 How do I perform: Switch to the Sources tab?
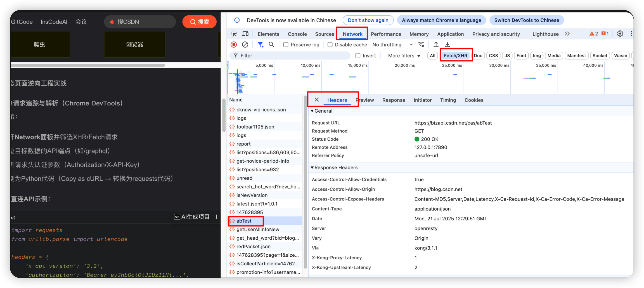point(325,34)
